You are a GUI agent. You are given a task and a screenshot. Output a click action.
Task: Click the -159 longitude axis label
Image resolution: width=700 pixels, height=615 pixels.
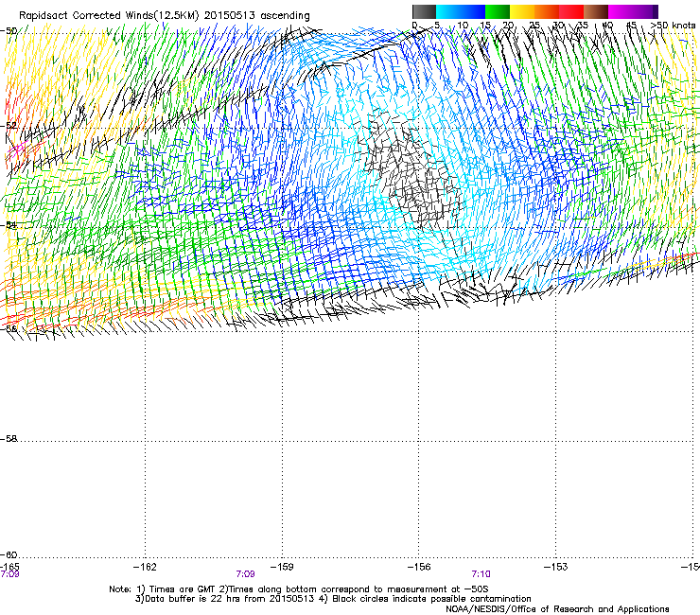[282, 567]
